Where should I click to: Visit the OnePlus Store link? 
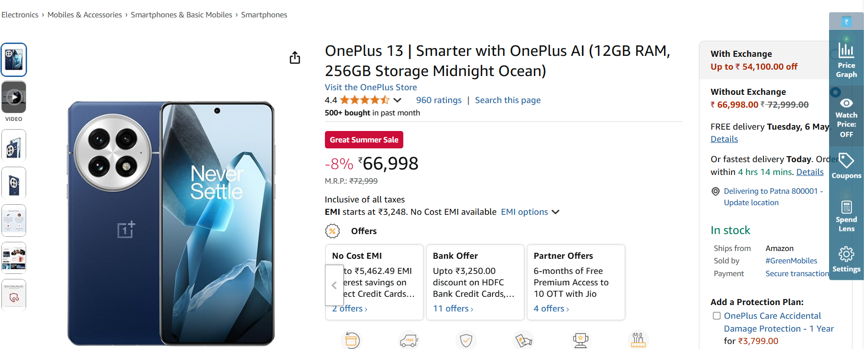coord(371,87)
